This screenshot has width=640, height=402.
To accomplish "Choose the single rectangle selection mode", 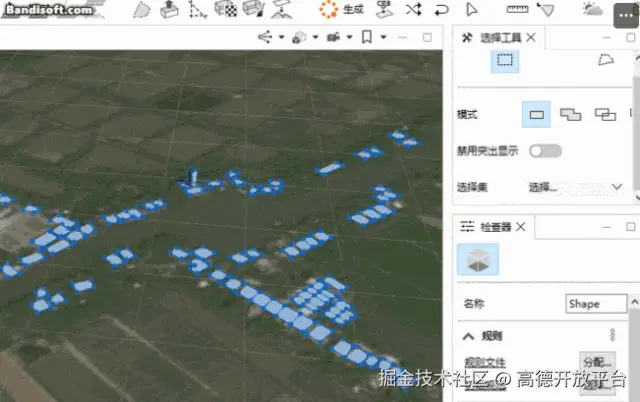I will click(536, 115).
